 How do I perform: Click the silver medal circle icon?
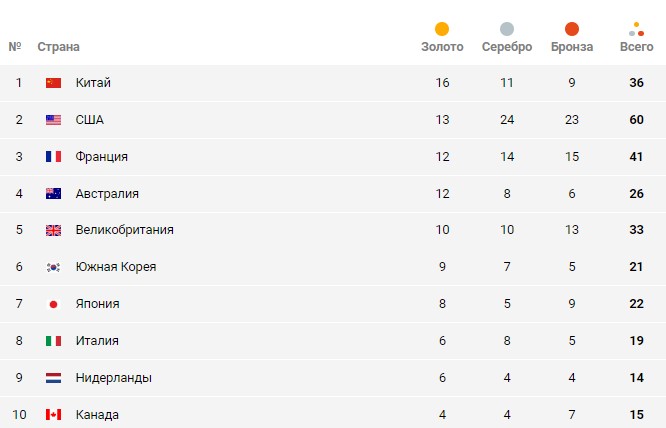tap(507, 29)
